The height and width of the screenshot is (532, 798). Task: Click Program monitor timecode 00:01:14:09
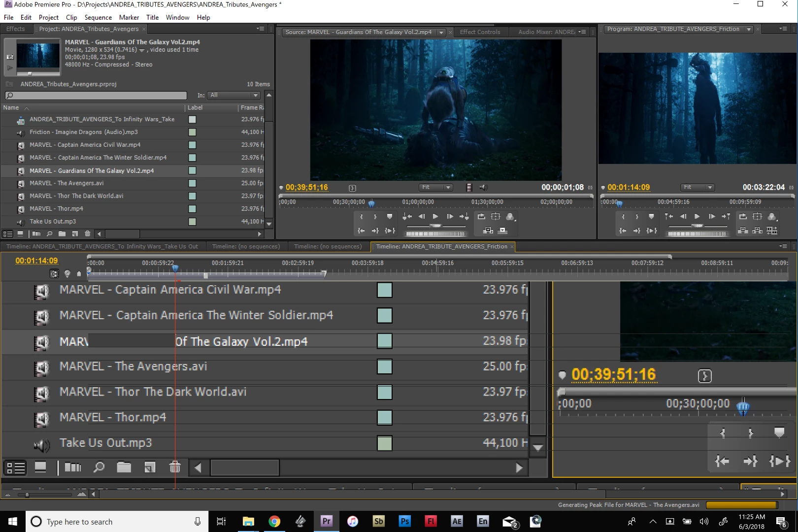click(x=629, y=187)
